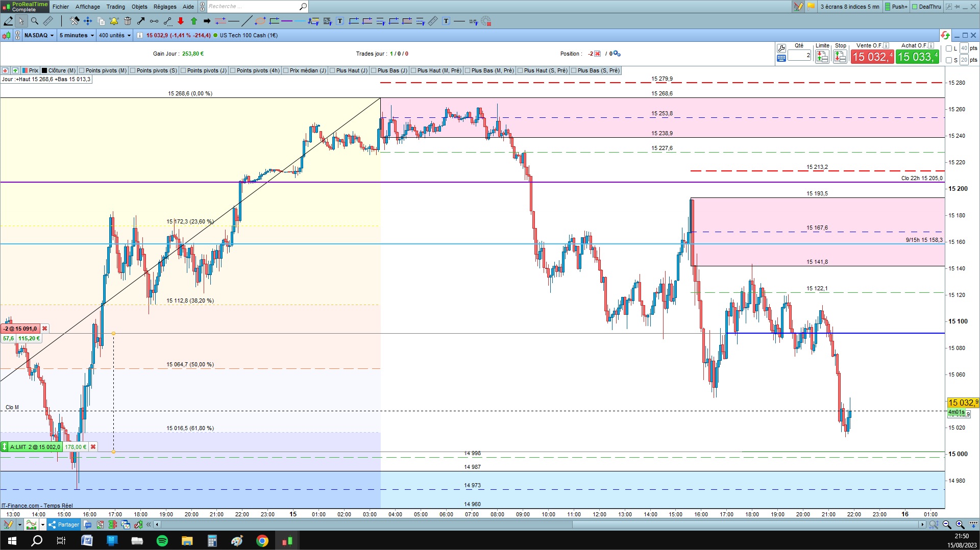Select the green up arrow tool

click(x=194, y=21)
